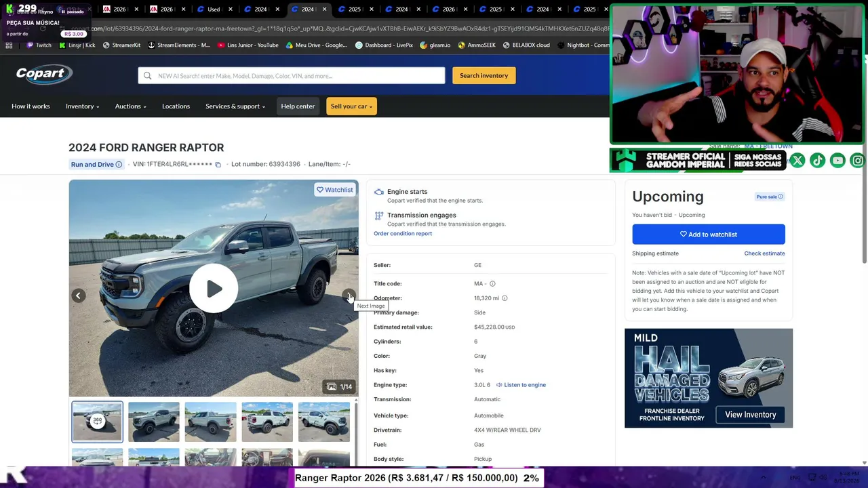Image resolution: width=868 pixels, height=488 pixels.
Task: Play the vehicle video
Action: point(214,289)
